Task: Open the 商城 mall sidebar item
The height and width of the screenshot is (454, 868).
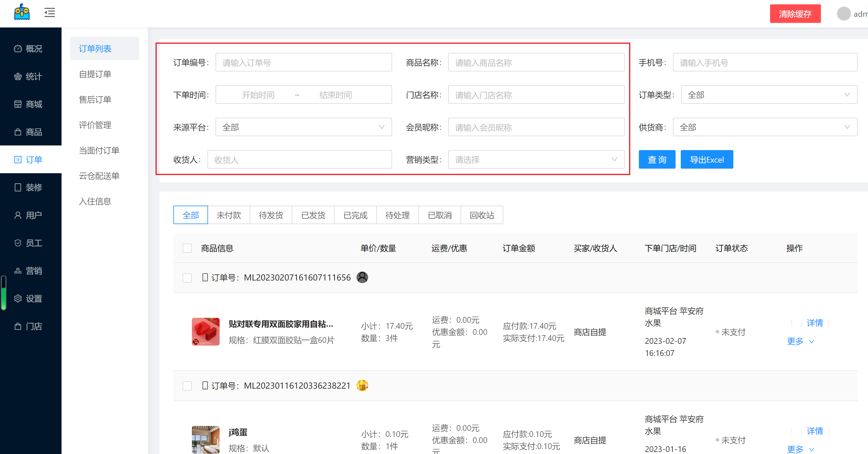Action: 28,104
